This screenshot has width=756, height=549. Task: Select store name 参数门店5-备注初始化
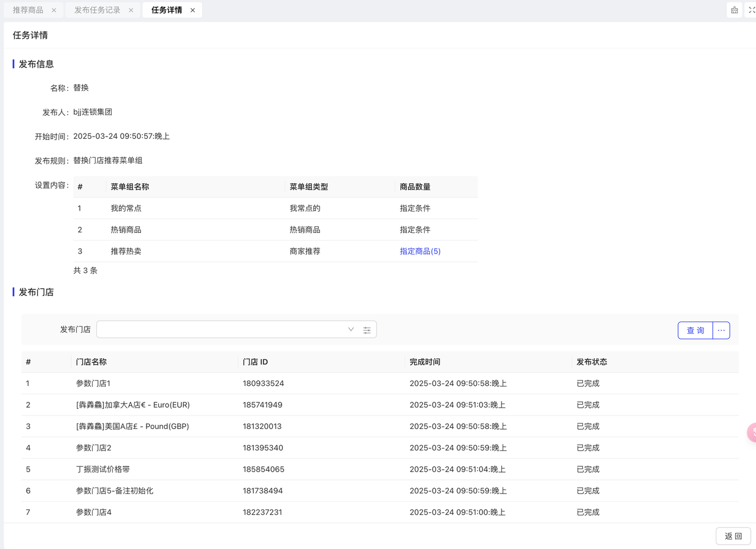pyautogui.click(x=115, y=490)
